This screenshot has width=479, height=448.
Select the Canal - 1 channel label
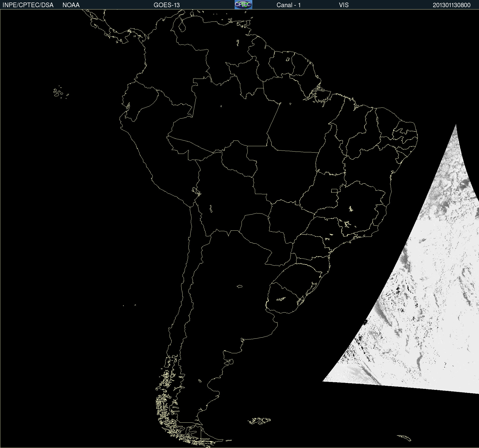pos(288,5)
